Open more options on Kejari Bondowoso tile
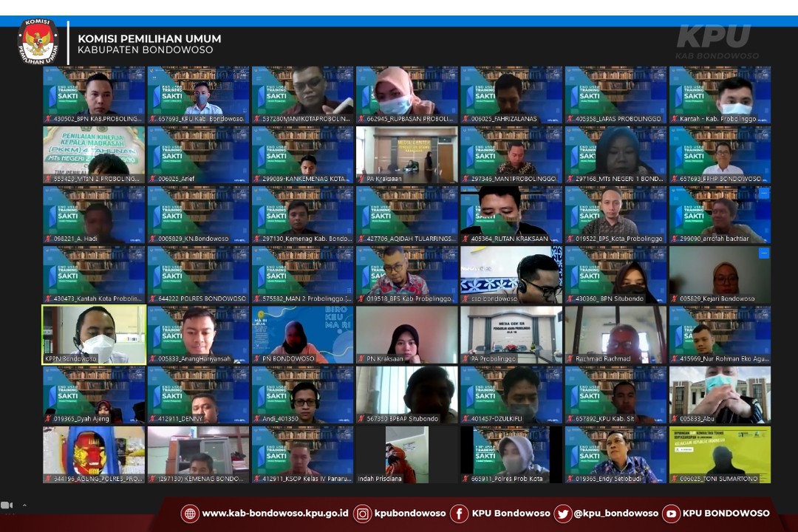 point(763,253)
